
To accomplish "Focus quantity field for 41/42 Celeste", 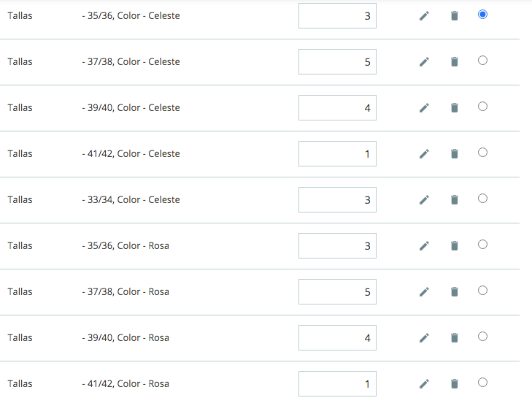I will tap(337, 154).
